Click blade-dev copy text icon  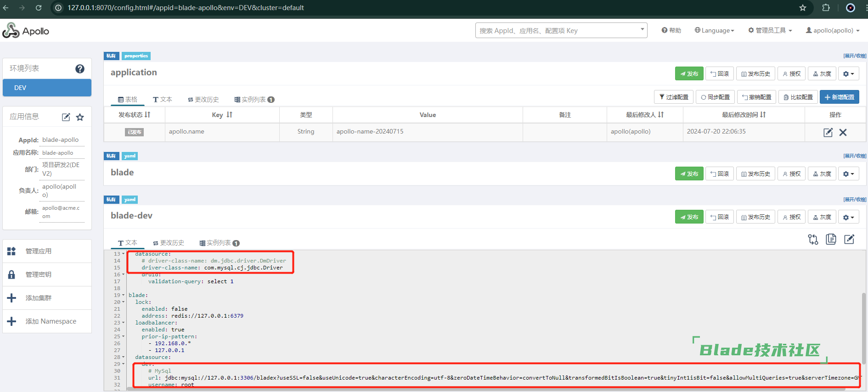[831, 239]
